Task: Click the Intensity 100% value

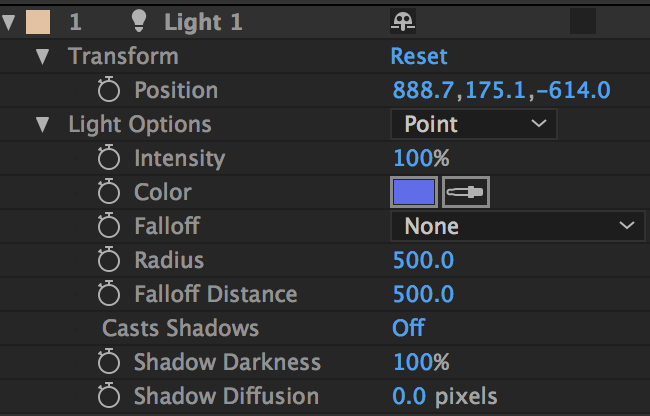Action: (421, 158)
